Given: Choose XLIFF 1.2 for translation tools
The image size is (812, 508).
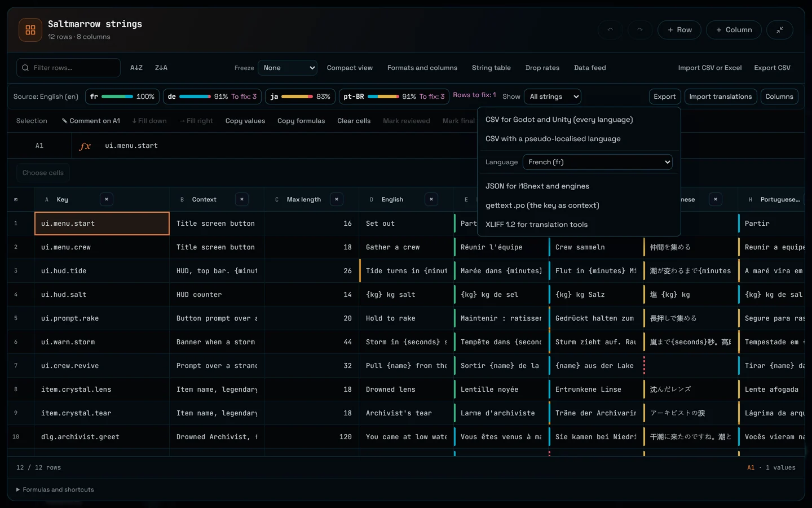Looking at the screenshot, I should (x=579, y=225).
